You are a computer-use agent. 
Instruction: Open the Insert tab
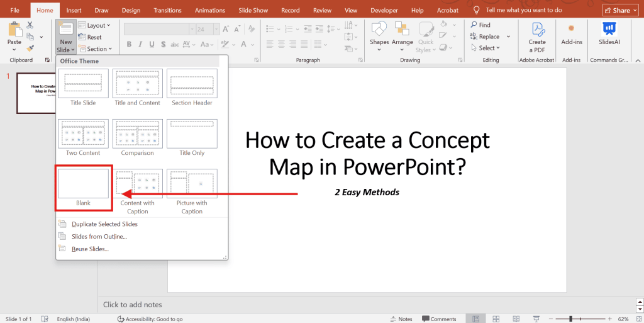tap(74, 10)
